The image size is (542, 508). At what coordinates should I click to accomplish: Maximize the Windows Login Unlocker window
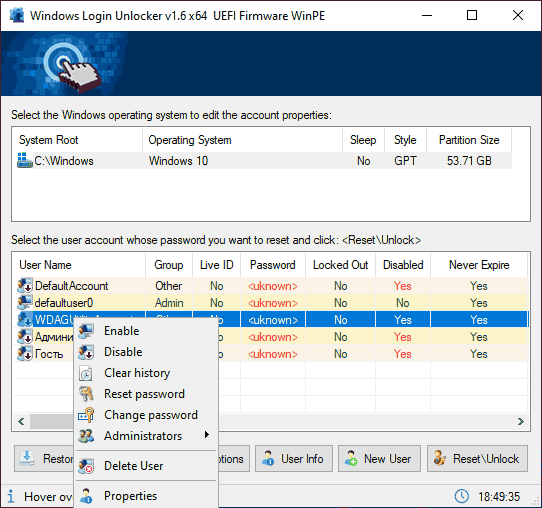[472, 16]
